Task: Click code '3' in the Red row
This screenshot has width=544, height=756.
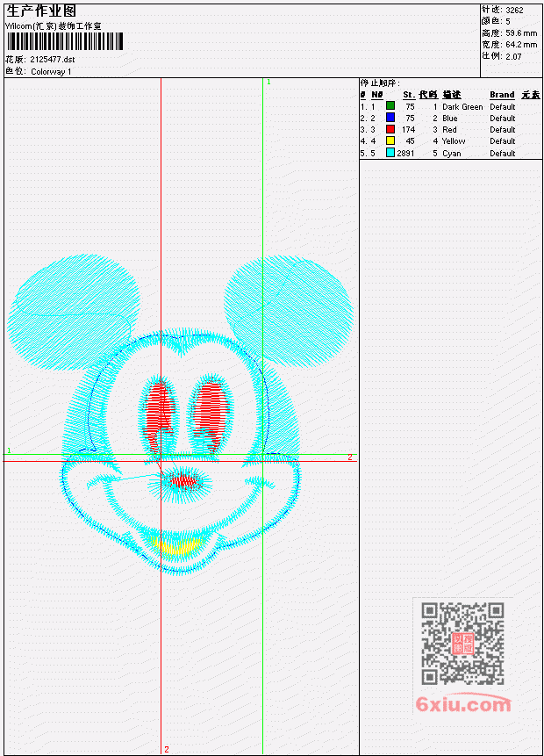Action: pyautogui.click(x=434, y=130)
